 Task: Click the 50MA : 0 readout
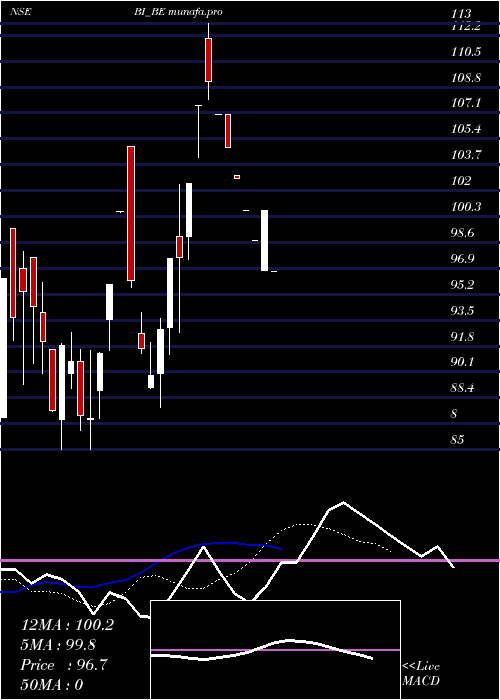52,684
